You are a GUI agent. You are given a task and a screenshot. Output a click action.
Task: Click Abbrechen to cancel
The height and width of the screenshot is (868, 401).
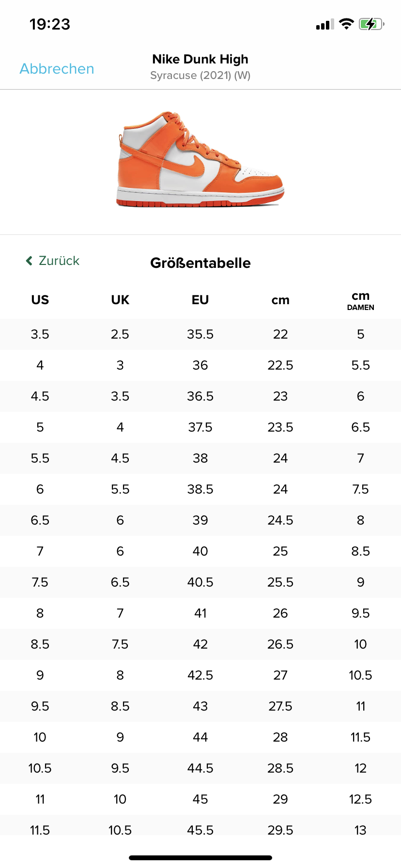click(x=57, y=69)
